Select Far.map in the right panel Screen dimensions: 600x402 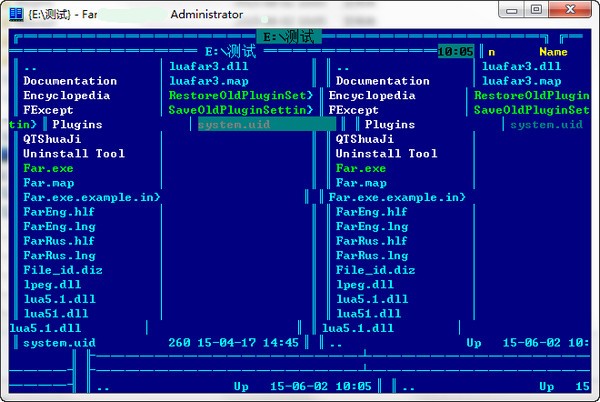(360, 183)
